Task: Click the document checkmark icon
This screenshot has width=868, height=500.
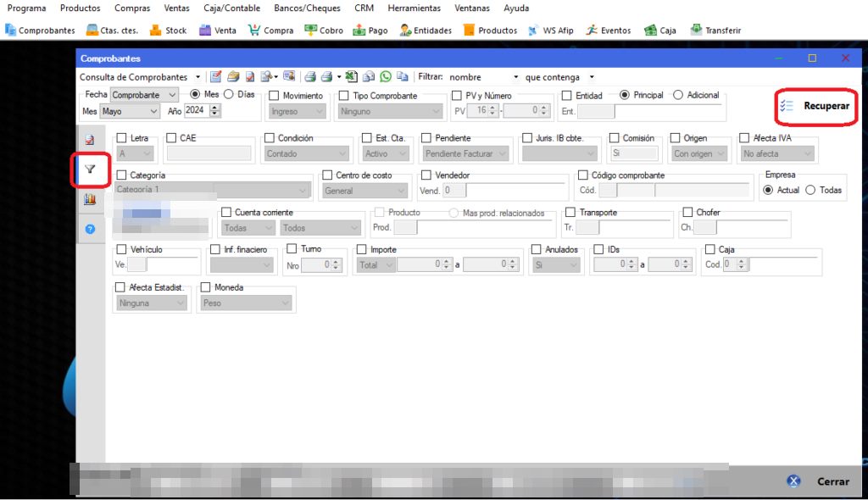Action: pos(250,76)
